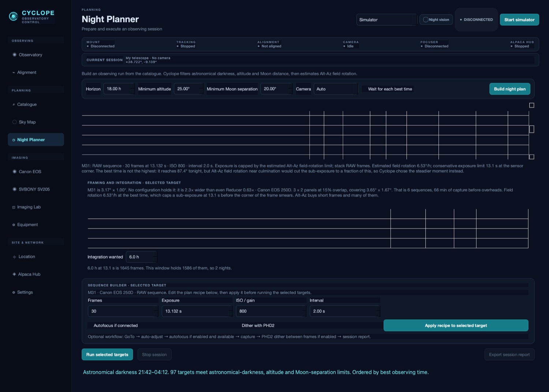Open the SVBONY SV205 imaging page
549x392 pixels.
(36, 189)
